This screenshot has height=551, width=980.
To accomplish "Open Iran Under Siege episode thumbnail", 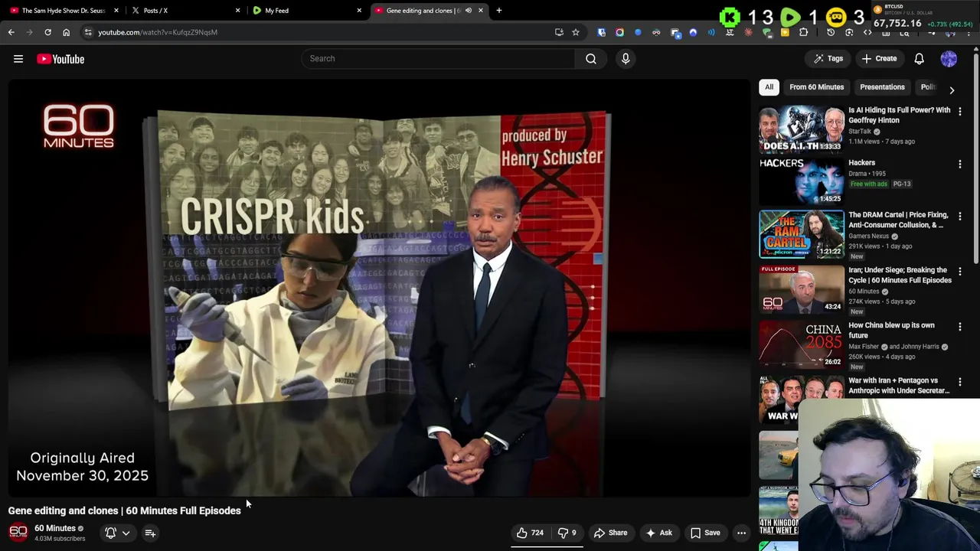I will tap(802, 289).
